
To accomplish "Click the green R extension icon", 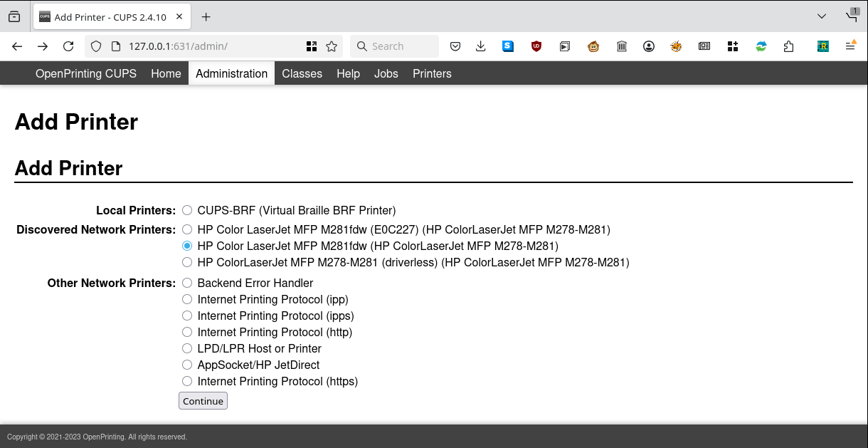I will (x=823, y=46).
